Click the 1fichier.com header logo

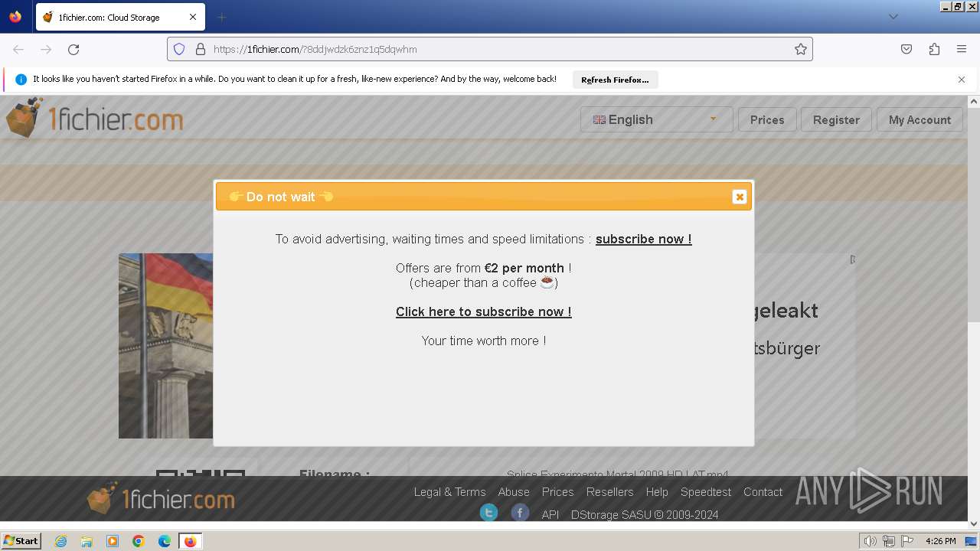coord(95,118)
